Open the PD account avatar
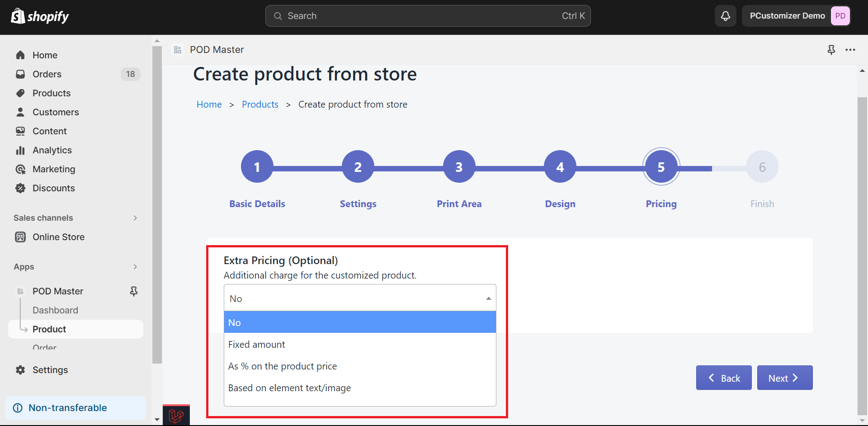Screen dimensions: 868x426 point(840,16)
